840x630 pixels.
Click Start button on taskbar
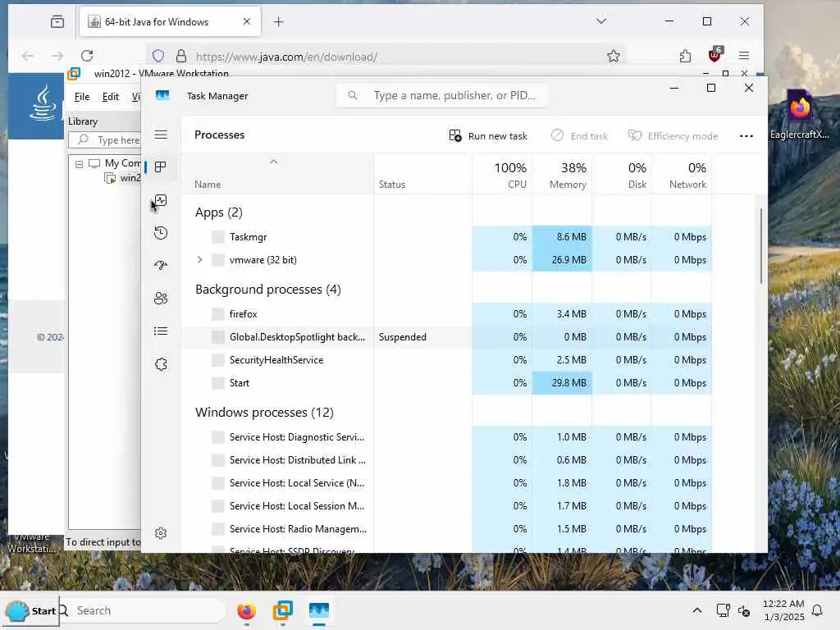[30, 610]
